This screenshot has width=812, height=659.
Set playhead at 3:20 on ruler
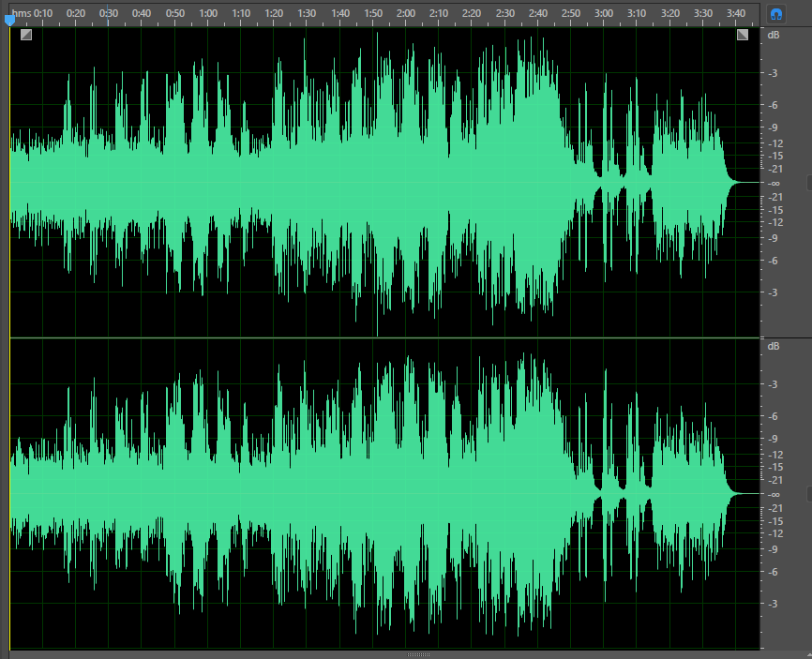(x=670, y=13)
